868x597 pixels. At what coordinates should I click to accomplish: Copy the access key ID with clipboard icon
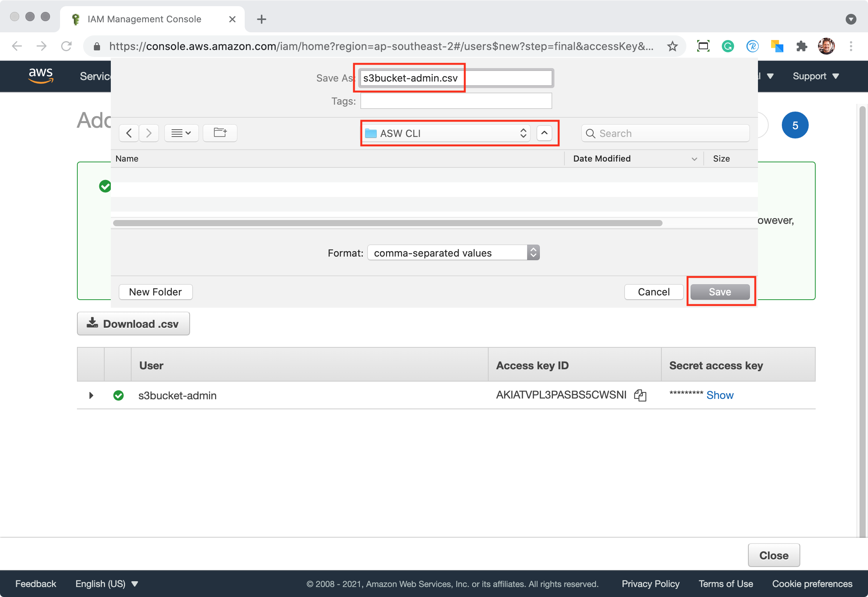640,395
